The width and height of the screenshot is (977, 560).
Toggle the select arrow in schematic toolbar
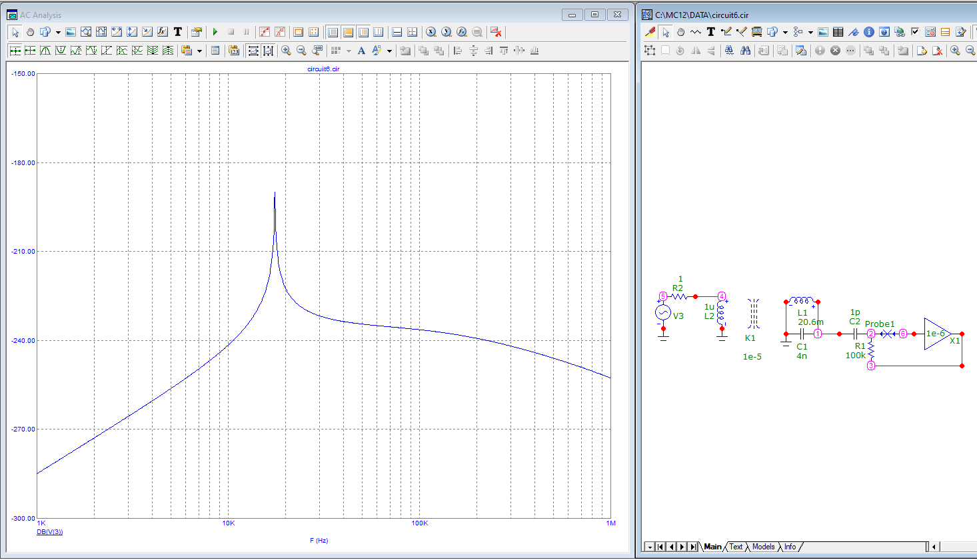pyautogui.click(x=666, y=31)
